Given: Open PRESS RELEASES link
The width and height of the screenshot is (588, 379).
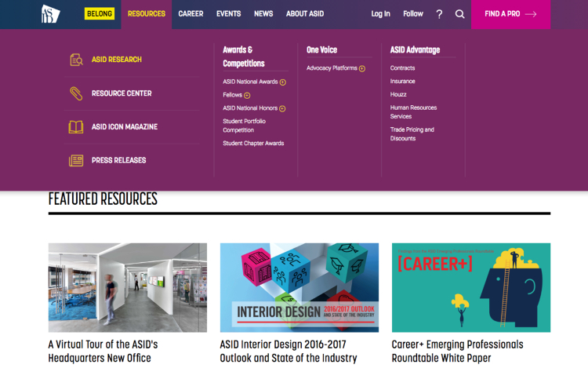Looking at the screenshot, I should (x=119, y=160).
